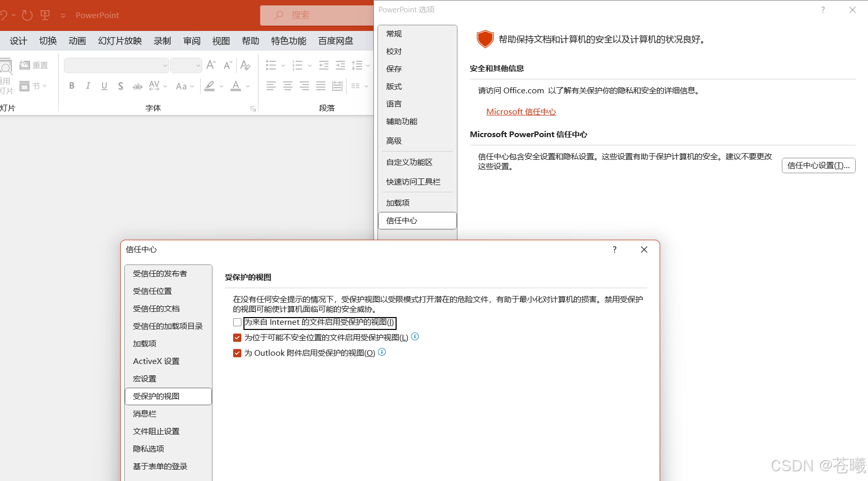Click the text highlight color pen icon
Image resolution: width=868 pixels, height=481 pixels.
pos(209,86)
